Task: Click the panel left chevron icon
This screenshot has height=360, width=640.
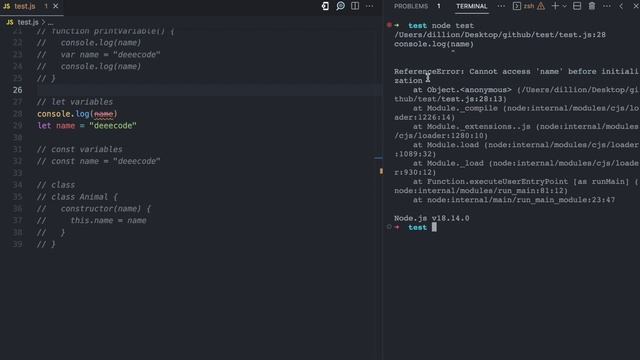Action: coord(621,6)
